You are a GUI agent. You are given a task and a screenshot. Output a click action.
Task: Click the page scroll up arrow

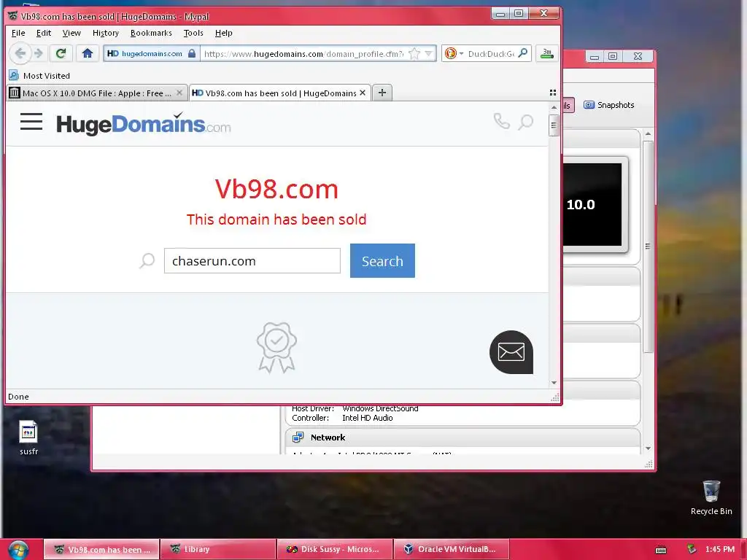[554, 108]
